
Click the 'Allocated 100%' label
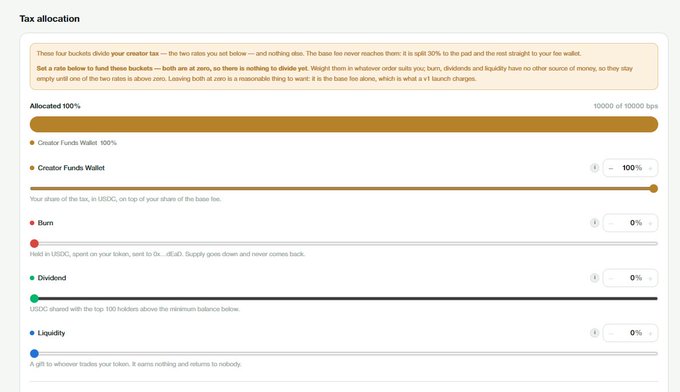click(55, 106)
